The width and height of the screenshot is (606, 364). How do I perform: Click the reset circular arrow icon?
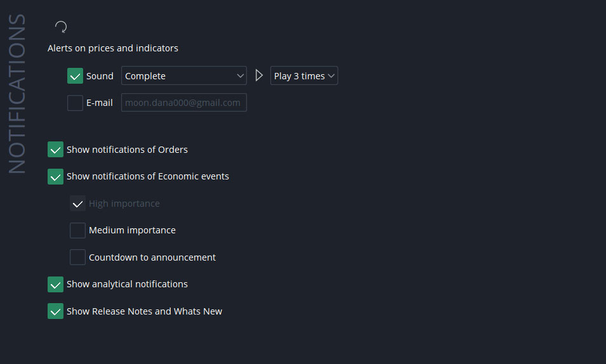61,27
